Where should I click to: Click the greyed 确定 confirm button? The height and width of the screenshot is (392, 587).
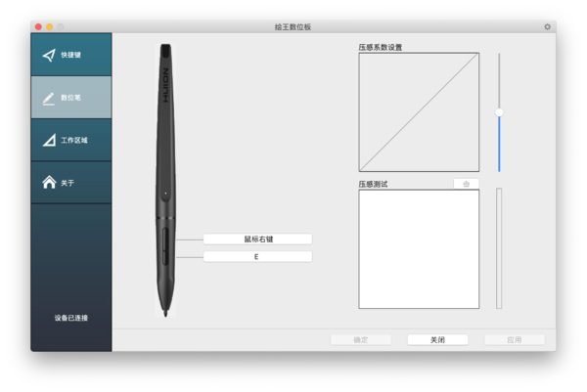(x=361, y=339)
